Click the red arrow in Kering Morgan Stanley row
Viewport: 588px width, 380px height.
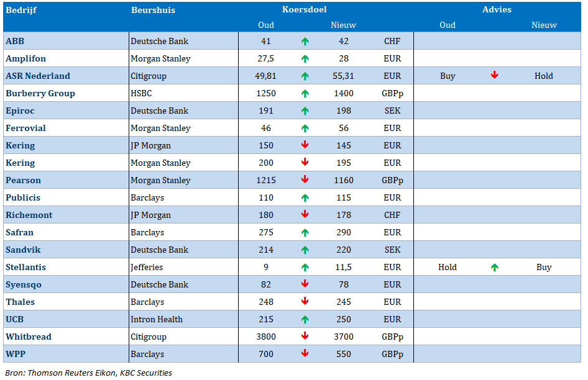[305, 162]
